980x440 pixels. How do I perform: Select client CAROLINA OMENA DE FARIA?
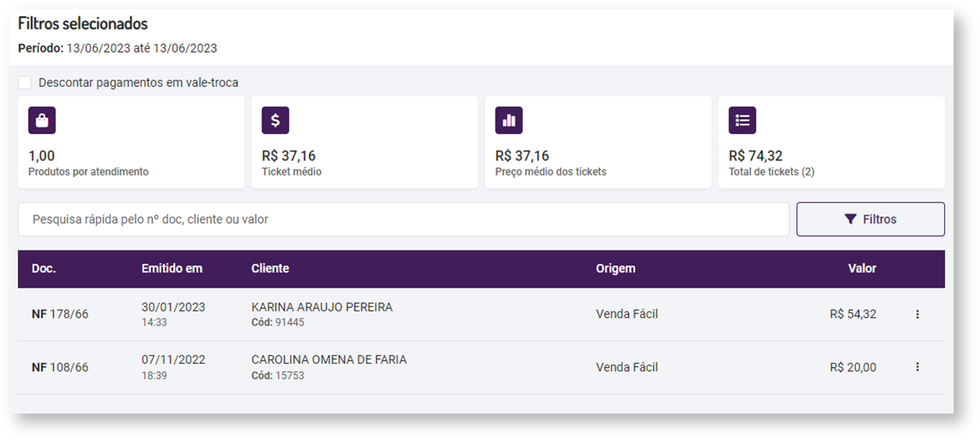329,360
